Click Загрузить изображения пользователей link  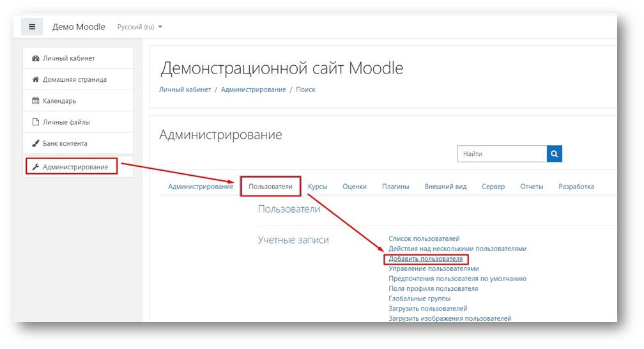tap(450, 318)
